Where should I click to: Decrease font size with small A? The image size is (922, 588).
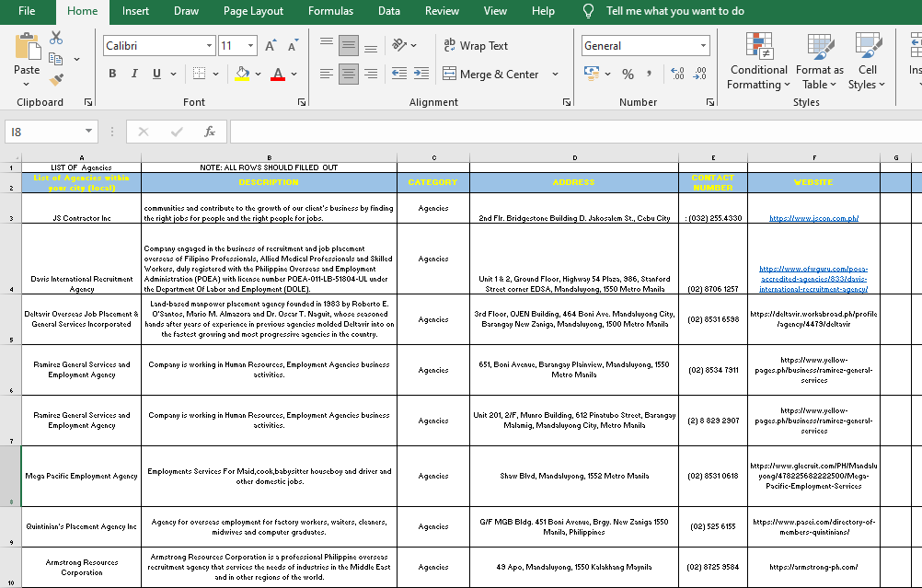tap(293, 46)
